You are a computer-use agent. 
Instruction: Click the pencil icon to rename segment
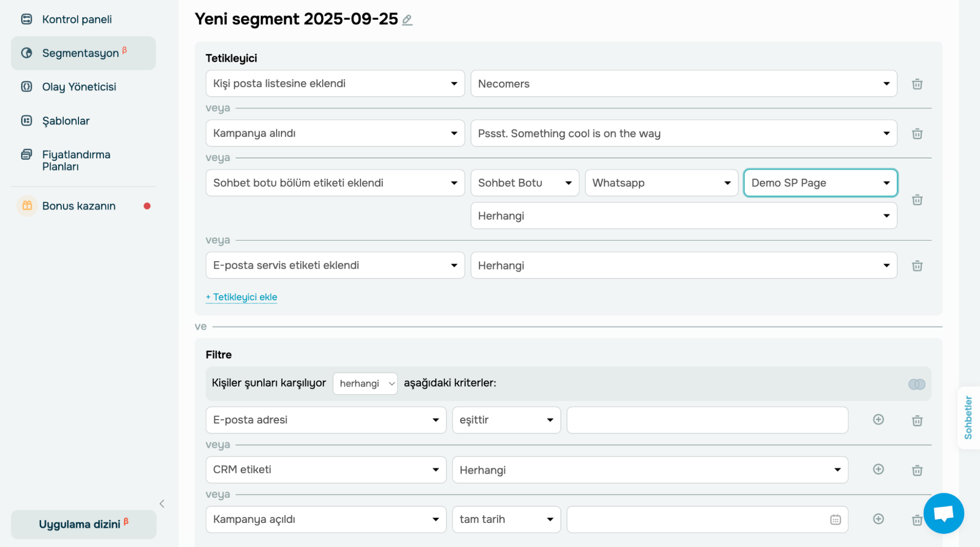(407, 20)
